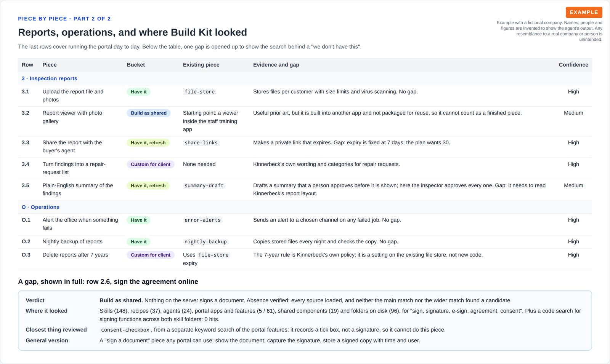
Task: Click the summary-draft code tag
Action: [x=204, y=186]
